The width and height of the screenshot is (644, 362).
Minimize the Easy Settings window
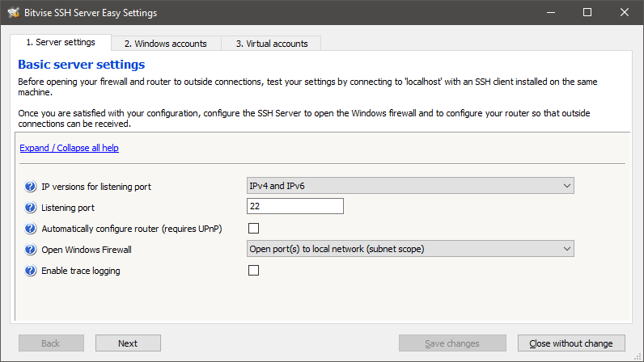(x=551, y=12)
